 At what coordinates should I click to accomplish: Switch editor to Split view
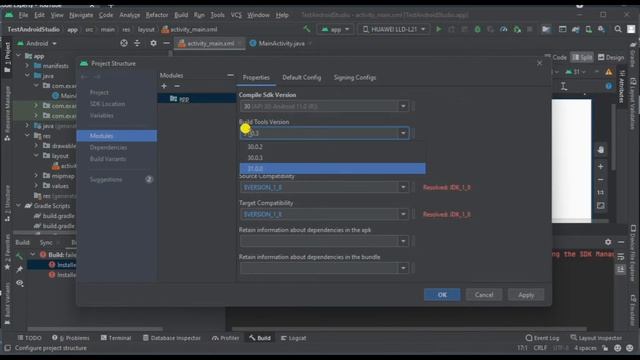coord(582,58)
